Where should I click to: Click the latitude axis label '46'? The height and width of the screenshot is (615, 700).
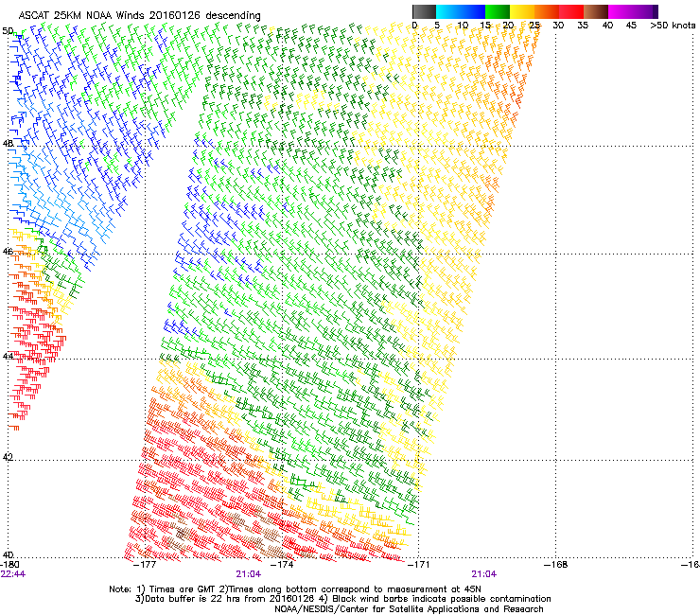pos(8,252)
